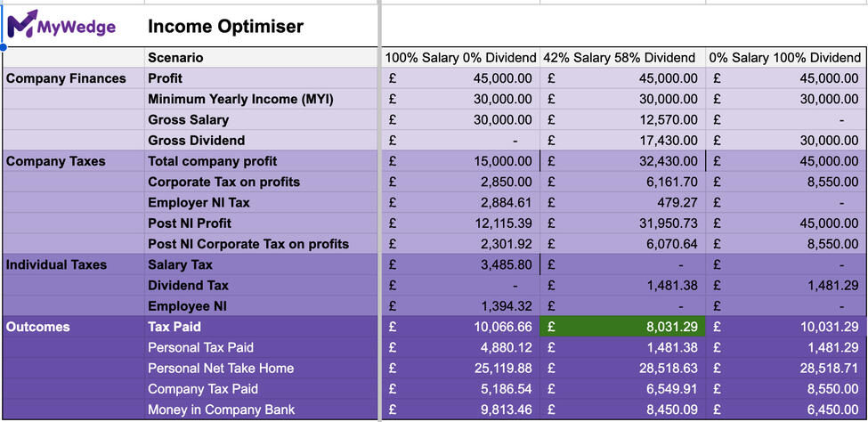Click the green highlighted Tax Paid cell
Viewport: 868px width, 422px height.
click(x=622, y=327)
